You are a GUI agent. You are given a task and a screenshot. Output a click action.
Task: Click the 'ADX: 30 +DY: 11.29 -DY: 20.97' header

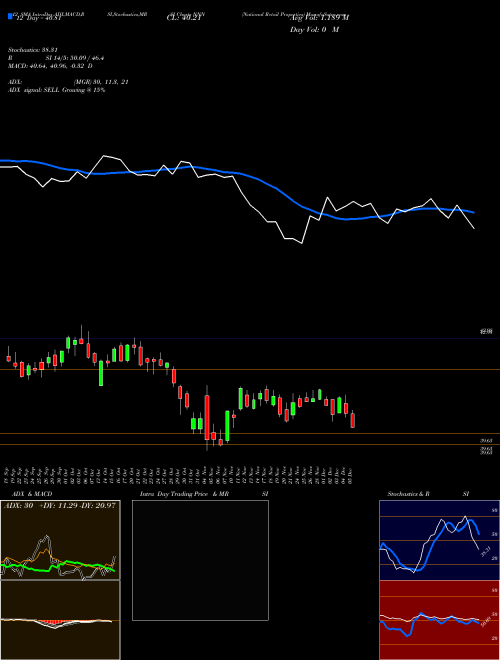pyautogui.click(x=60, y=506)
